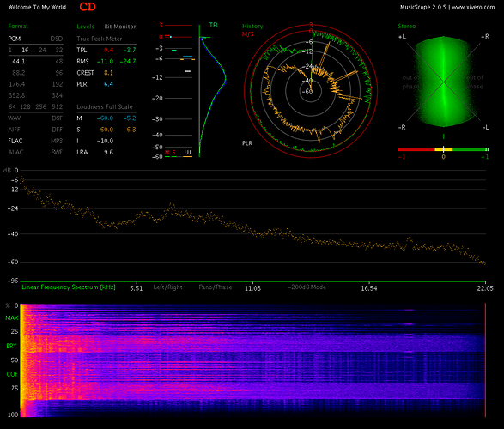
Task: Click the True Peak Meter label
Action: 100,39
